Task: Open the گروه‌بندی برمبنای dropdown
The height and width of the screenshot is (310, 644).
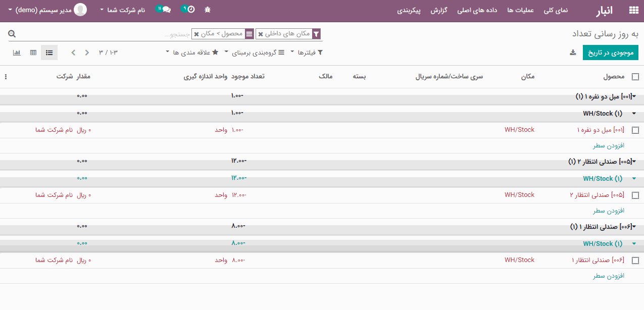Action: [255, 53]
